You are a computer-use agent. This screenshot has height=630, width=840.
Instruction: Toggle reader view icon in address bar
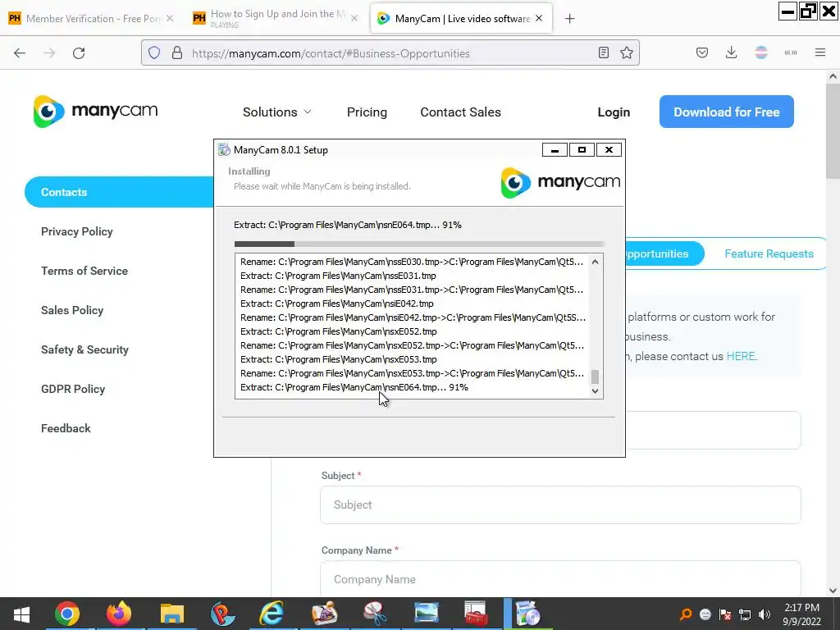coord(604,52)
